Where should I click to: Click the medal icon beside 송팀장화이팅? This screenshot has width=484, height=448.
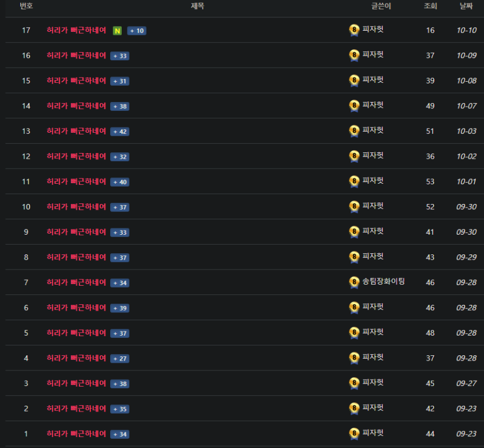[354, 283]
